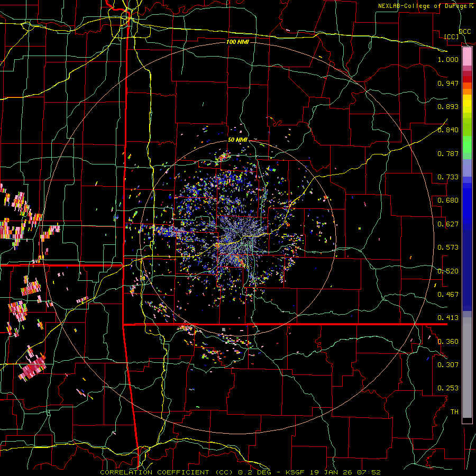Pick the dark navy color bar segment
The image size is (476, 476).
(467, 270)
